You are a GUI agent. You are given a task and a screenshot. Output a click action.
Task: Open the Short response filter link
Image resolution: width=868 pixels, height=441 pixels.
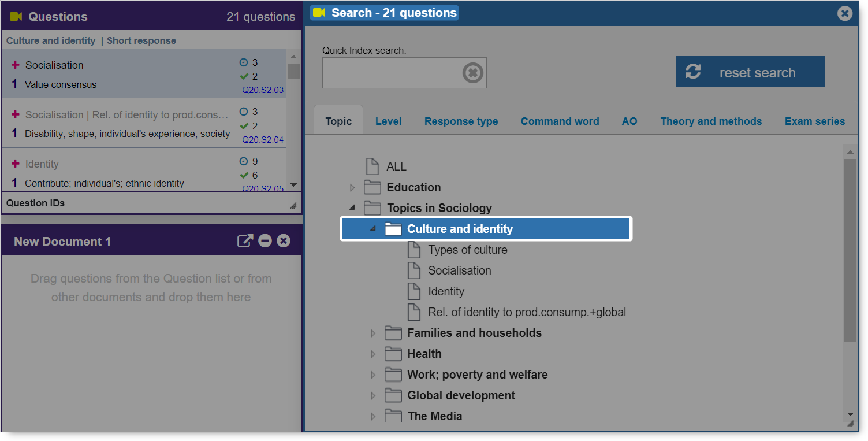pos(141,40)
